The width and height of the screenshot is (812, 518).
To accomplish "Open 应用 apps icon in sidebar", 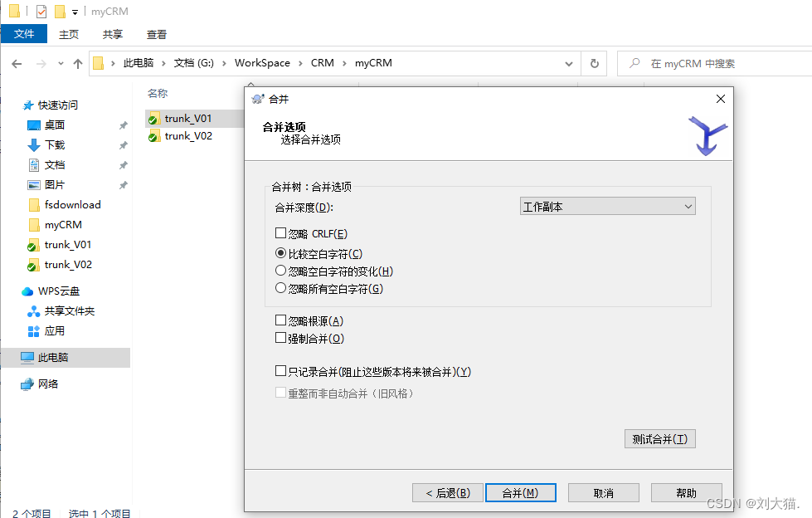I will (x=34, y=331).
